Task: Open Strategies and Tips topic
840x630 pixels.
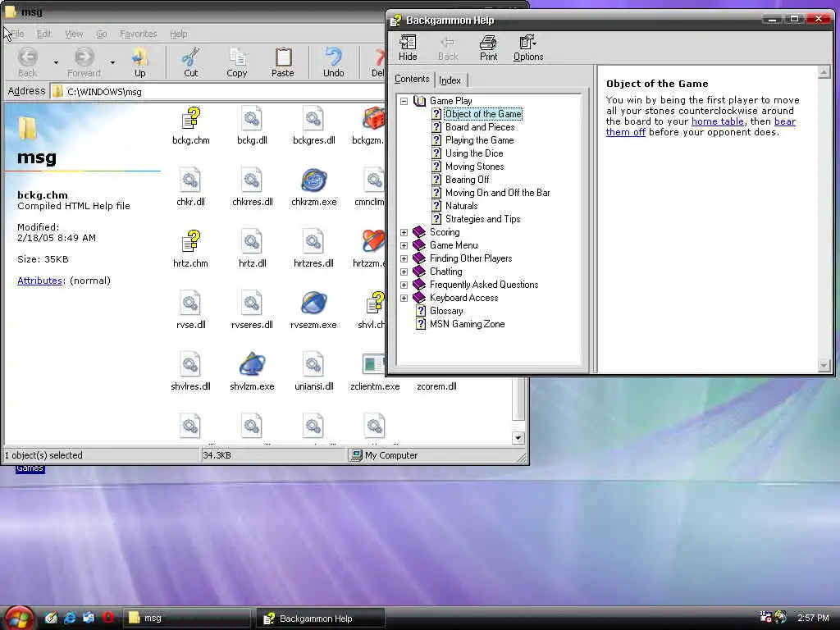Action: tap(482, 219)
